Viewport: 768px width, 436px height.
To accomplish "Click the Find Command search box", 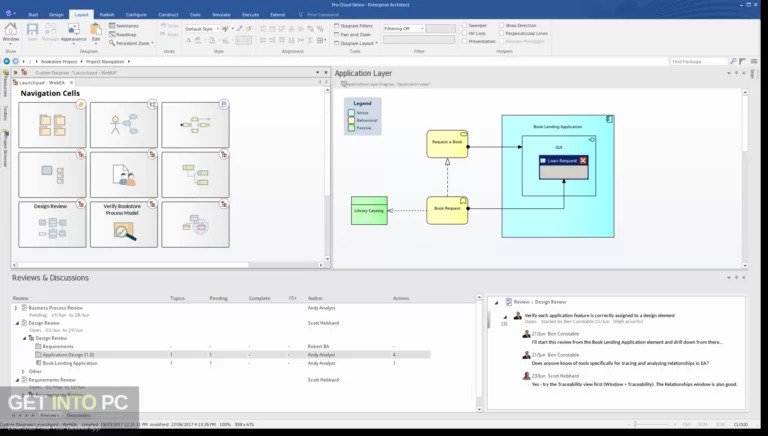I will (323, 15).
